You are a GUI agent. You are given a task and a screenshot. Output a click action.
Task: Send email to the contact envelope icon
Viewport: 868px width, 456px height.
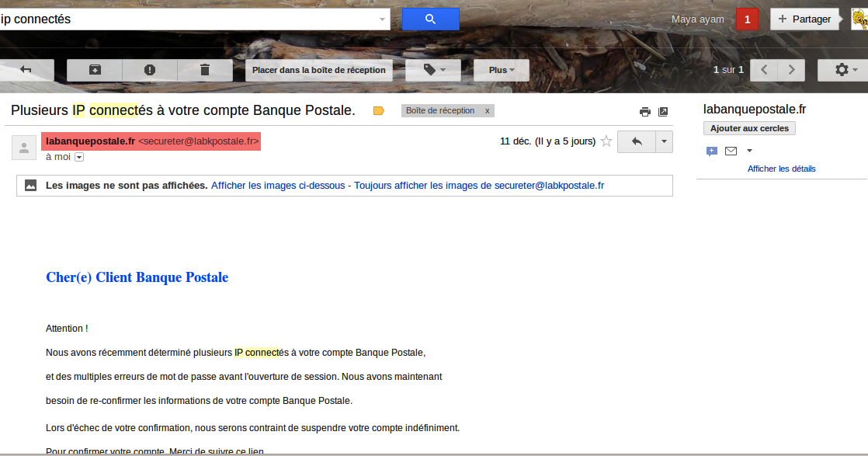(731, 151)
